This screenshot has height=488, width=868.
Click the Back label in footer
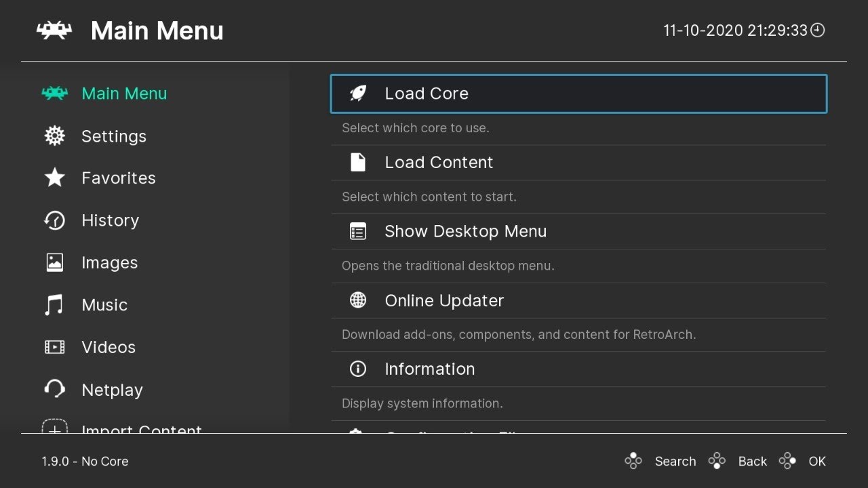pos(753,461)
